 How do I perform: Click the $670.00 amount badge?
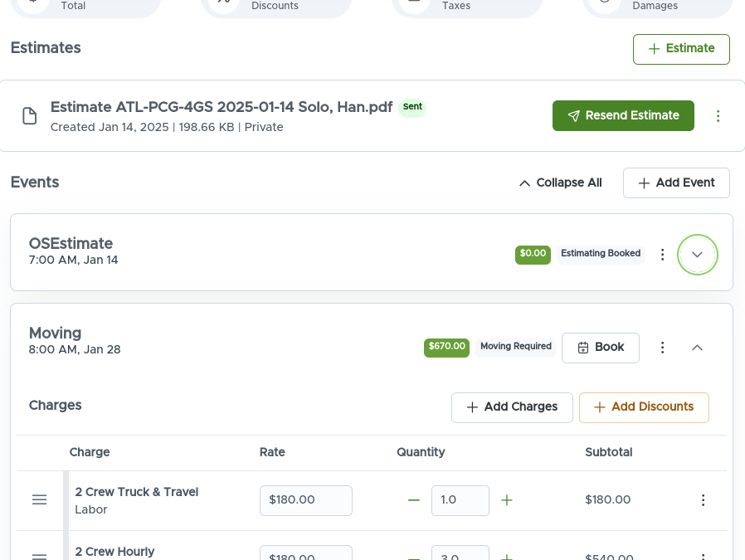point(446,348)
